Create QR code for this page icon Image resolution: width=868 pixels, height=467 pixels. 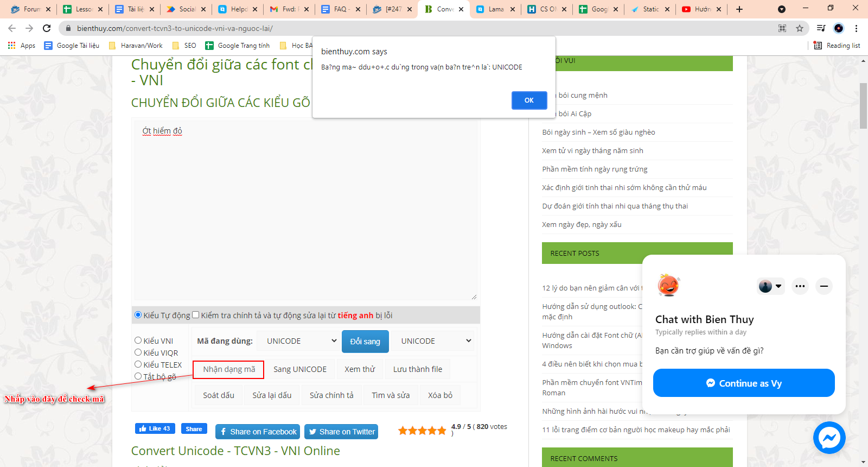click(x=782, y=28)
